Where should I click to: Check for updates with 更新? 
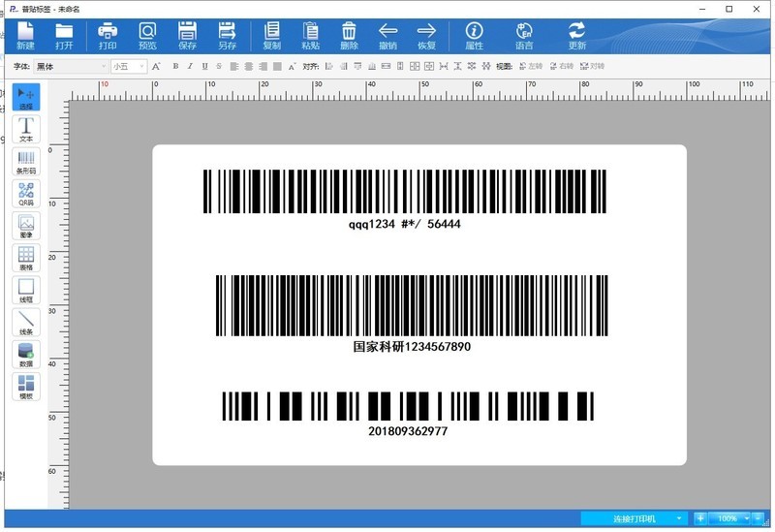pos(576,36)
